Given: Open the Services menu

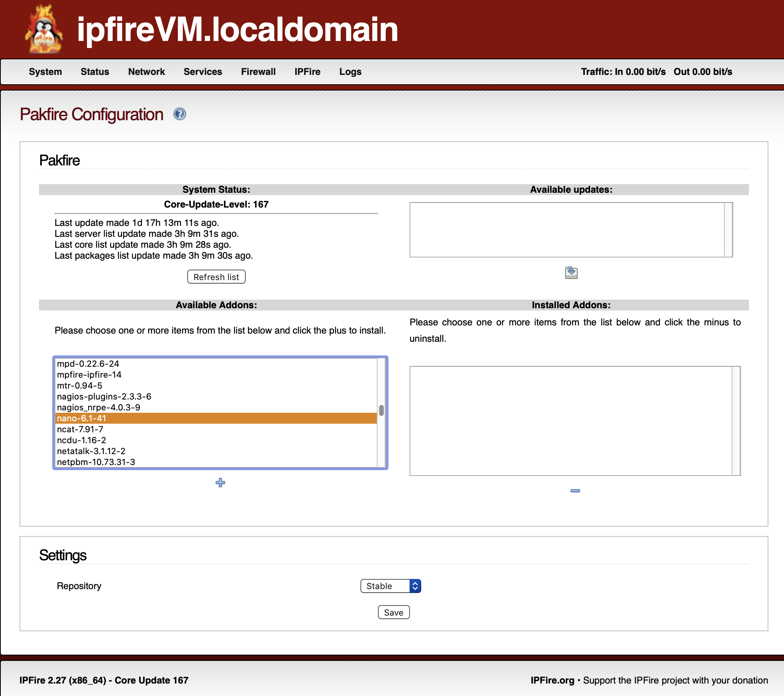Looking at the screenshot, I should (x=203, y=72).
